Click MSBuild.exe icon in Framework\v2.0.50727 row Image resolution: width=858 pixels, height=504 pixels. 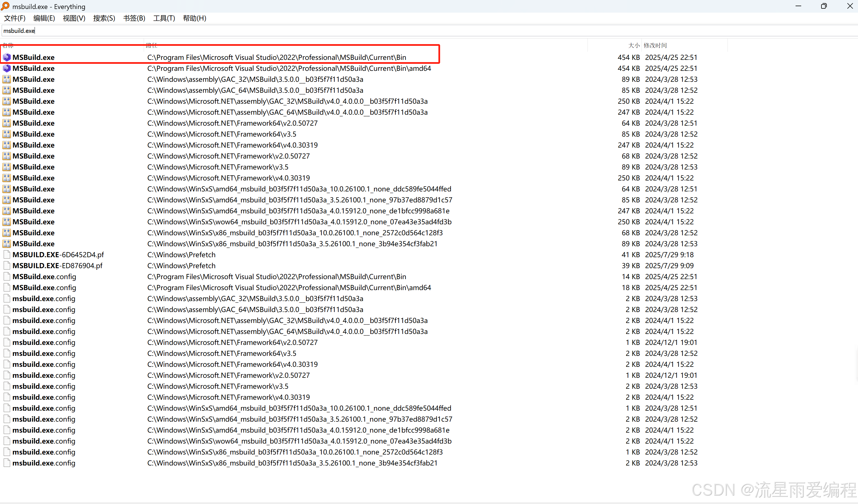click(x=7, y=156)
